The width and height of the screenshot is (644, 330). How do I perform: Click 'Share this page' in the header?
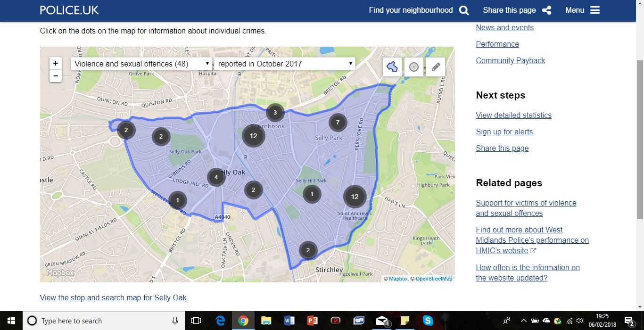click(509, 10)
